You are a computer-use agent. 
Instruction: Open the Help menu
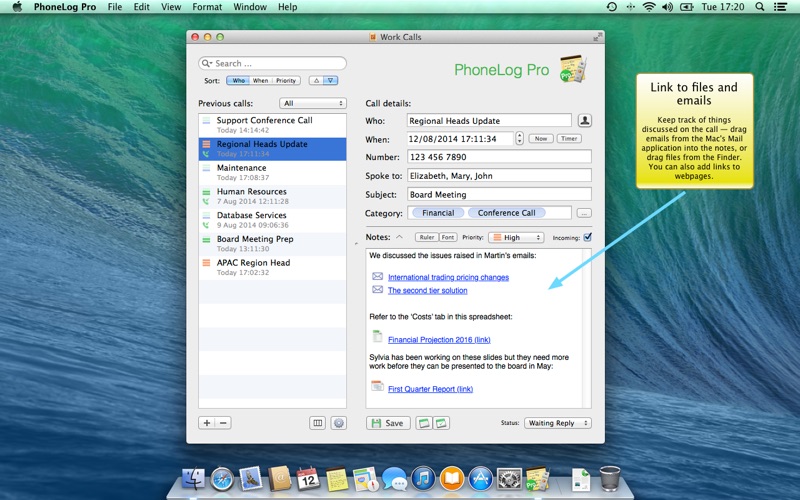(x=287, y=7)
